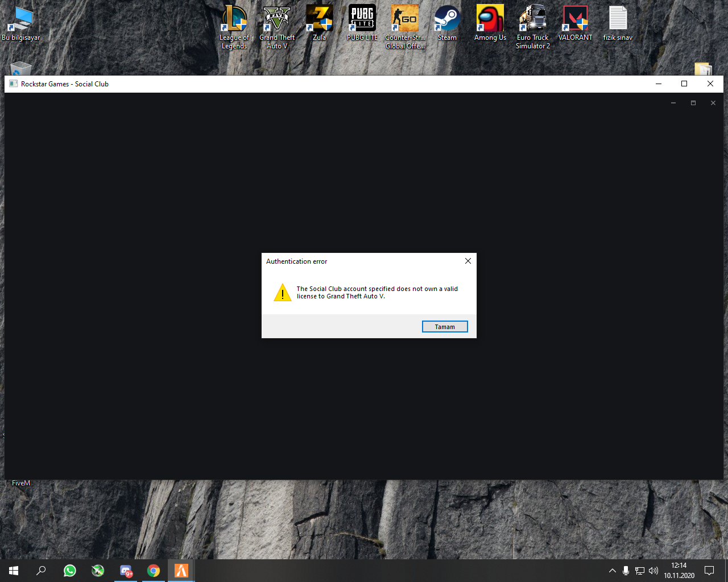Open the volume control in the tray
The image size is (728, 582).
point(653,571)
